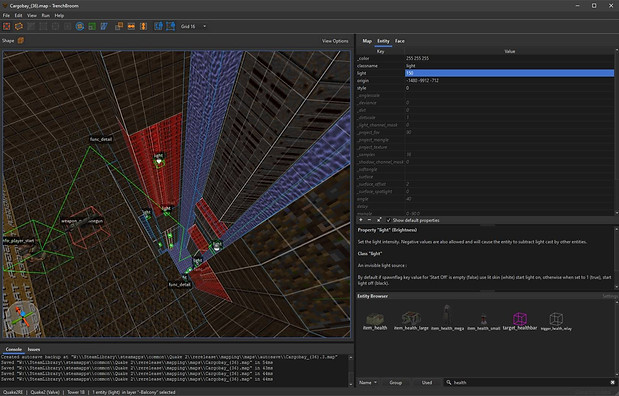619x396 pixels.
Task: Duplicate the selected objects
Action: [119, 26]
